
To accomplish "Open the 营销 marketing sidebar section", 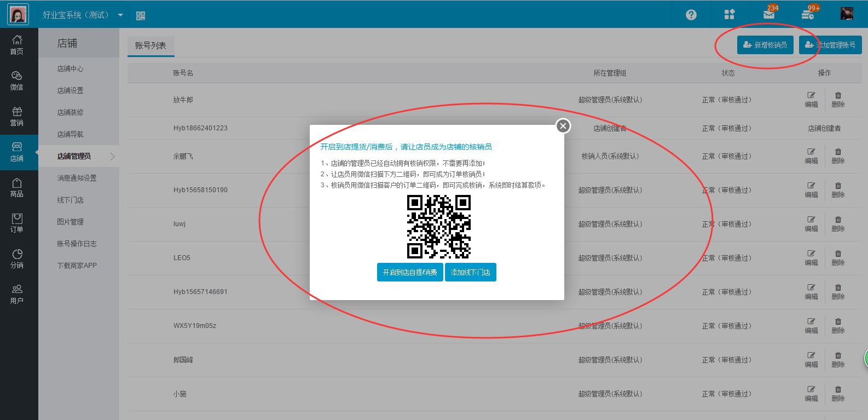I will 17,116.
